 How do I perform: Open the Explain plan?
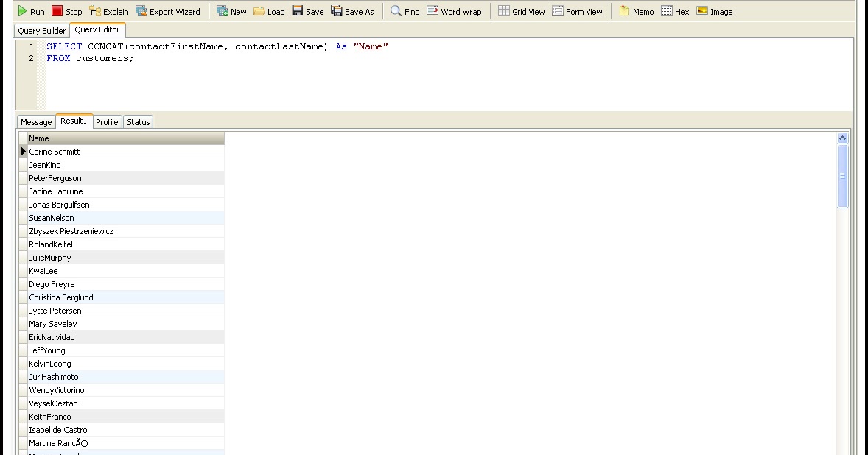[109, 11]
